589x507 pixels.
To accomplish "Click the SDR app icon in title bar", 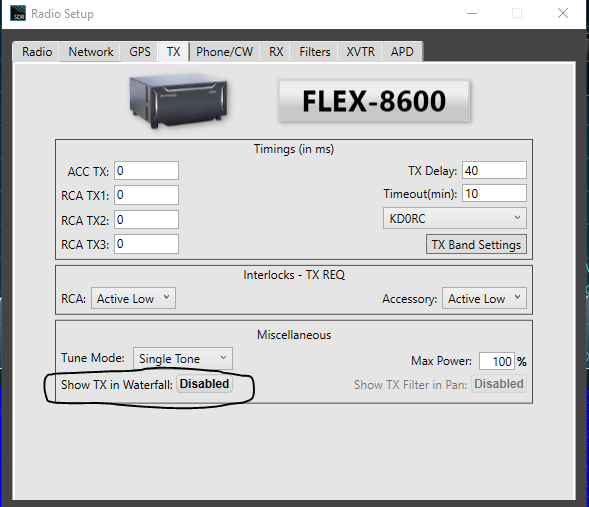I will (18, 13).
